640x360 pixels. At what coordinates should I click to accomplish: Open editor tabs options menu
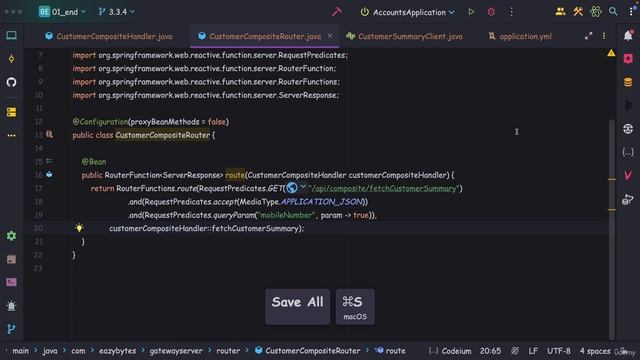click(604, 36)
